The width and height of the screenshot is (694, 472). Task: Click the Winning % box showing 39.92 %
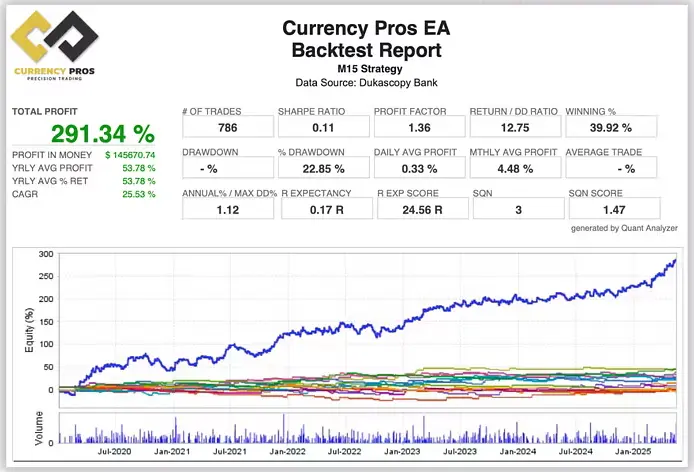tap(610, 127)
